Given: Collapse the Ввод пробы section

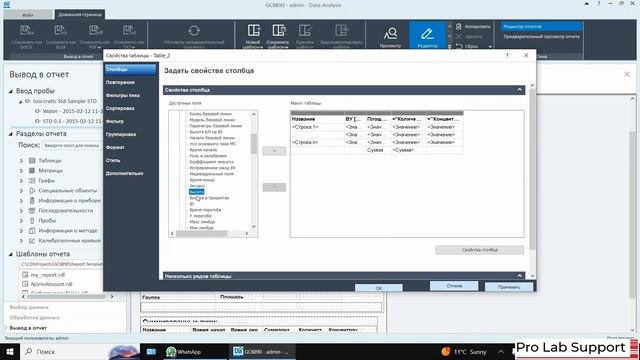Looking at the screenshot, I should pos(11,91).
